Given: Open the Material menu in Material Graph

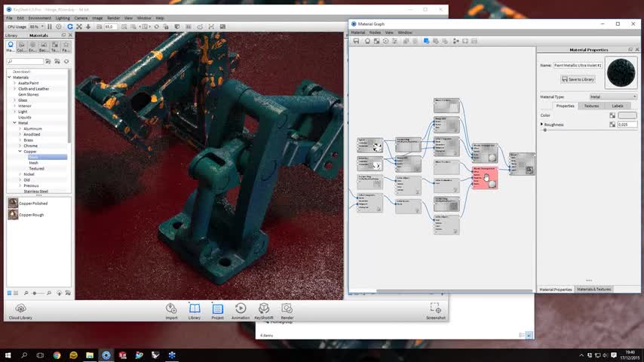Looking at the screenshot, I should click(357, 32).
